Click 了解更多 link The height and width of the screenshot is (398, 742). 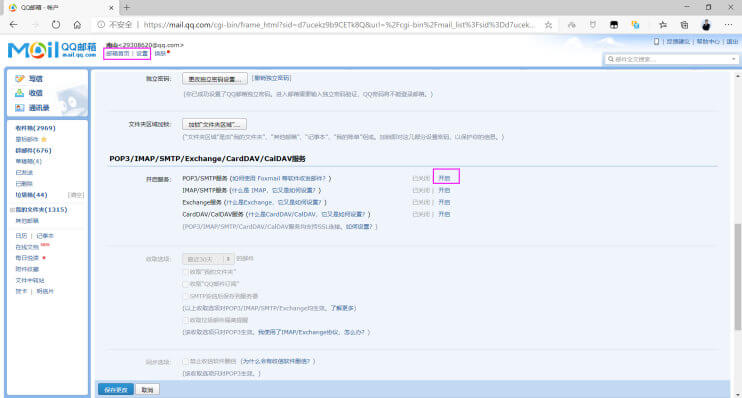[342, 308]
